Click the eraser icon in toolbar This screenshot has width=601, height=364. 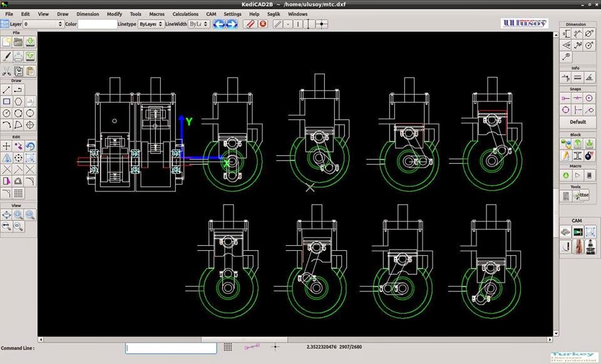tap(250, 24)
